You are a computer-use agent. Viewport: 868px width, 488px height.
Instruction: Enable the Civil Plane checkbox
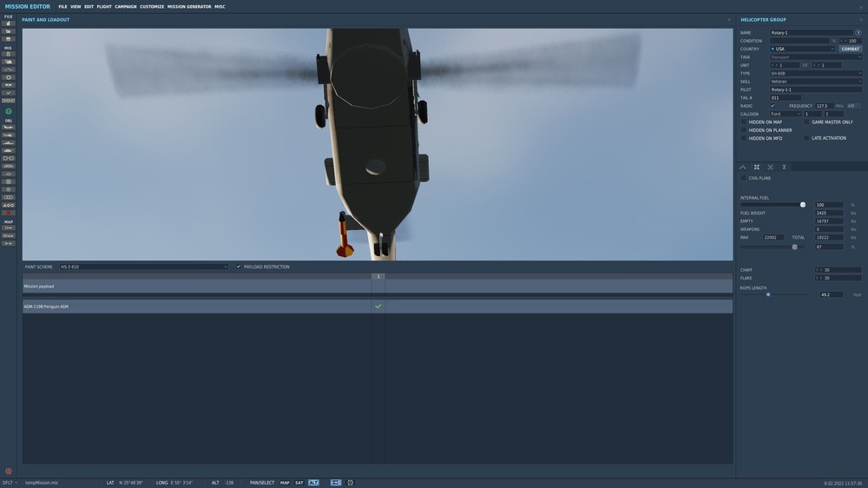[744, 178]
